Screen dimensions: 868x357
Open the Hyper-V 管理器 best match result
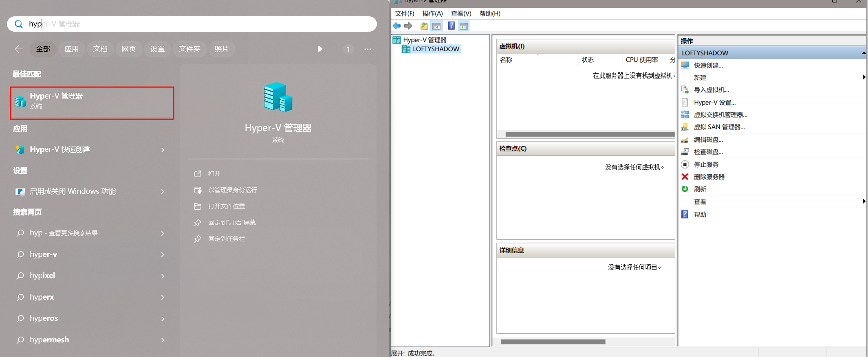click(92, 103)
